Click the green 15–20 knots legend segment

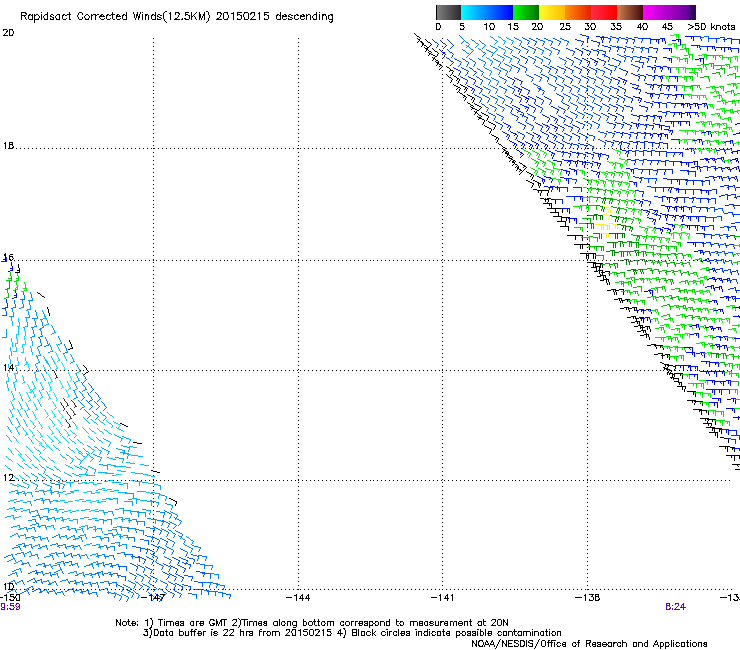tap(526, 12)
